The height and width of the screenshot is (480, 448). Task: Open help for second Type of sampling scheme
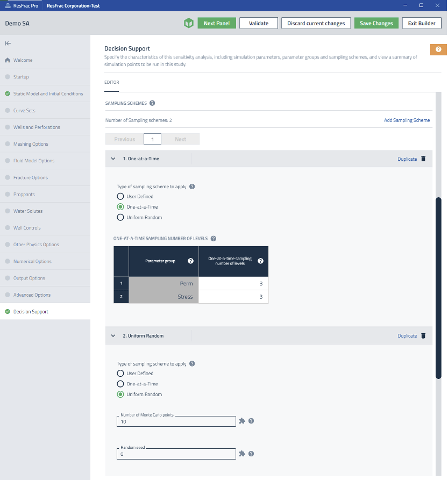pyautogui.click(x=192, y=364)
